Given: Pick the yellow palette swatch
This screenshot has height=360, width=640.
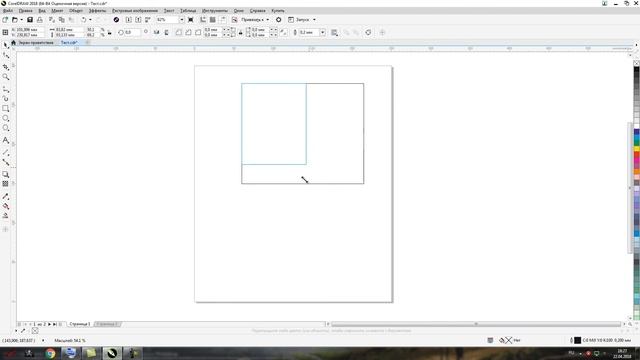Looking at the screenshot, I should (x=636, y=149).
